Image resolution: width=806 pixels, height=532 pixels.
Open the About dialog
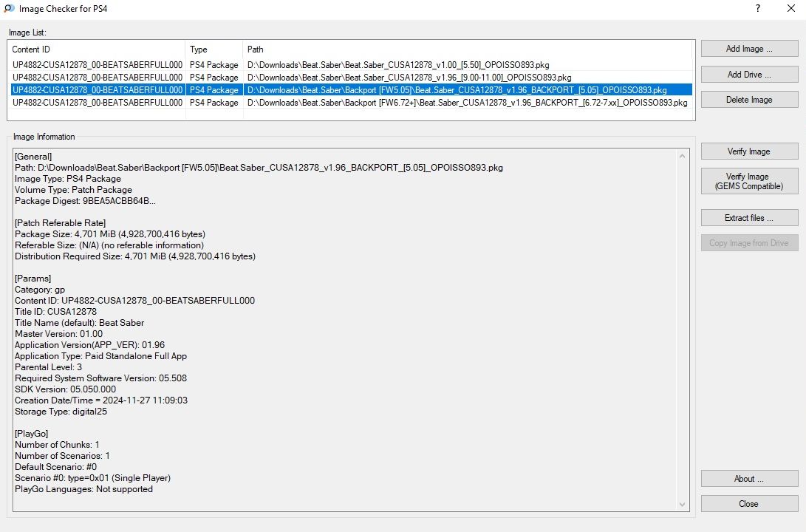pyautogui.click(x=749, y=478)
